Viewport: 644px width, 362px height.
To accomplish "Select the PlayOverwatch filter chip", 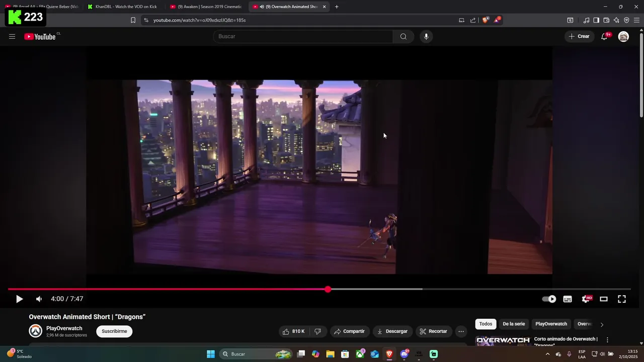I will pyautogui.click(x=551, y=324).
